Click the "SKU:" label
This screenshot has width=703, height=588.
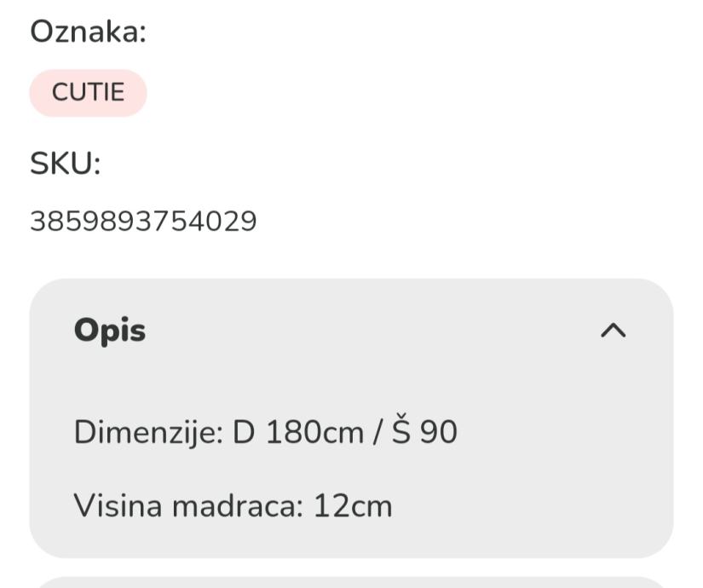66,164
